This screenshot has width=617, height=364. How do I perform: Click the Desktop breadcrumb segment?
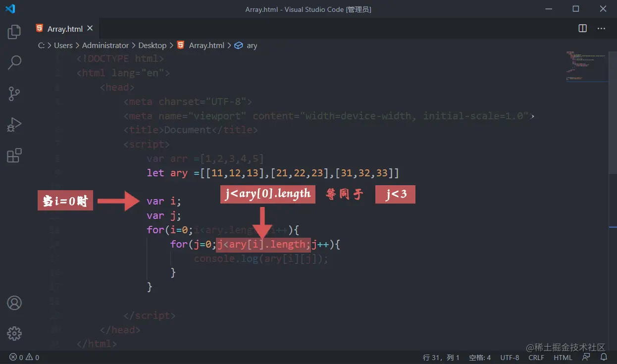[x=152, y=45]
